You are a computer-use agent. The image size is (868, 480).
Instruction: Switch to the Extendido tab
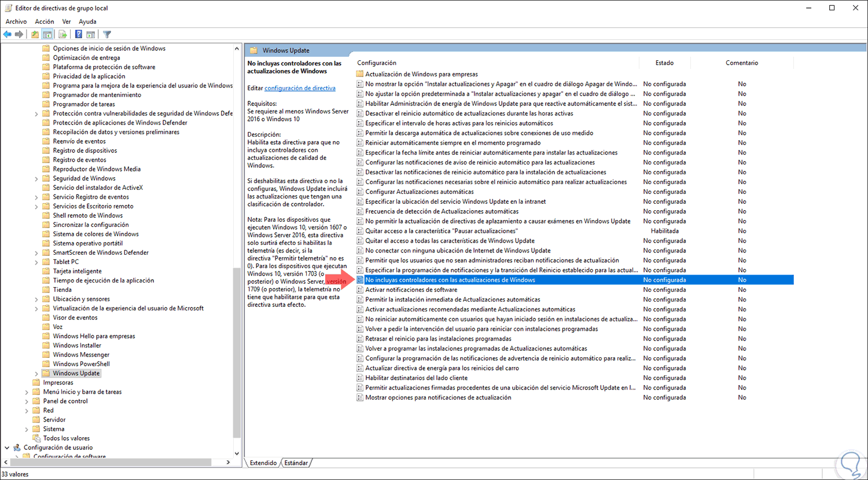tap(263, 463)
